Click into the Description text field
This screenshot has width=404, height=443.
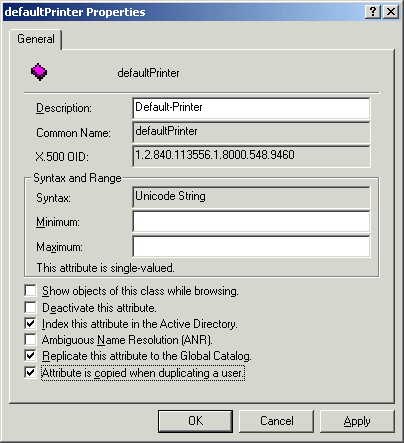tap(251, 108)
